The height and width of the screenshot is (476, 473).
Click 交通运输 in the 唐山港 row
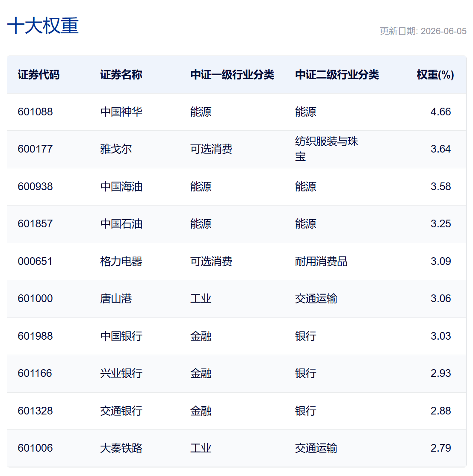[x=316, y=298]
